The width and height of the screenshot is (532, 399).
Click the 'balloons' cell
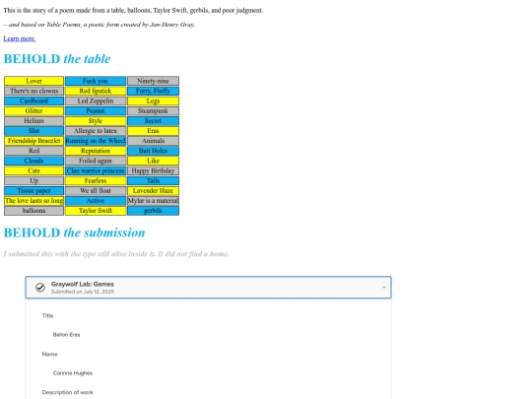click(x=33, y=211)
